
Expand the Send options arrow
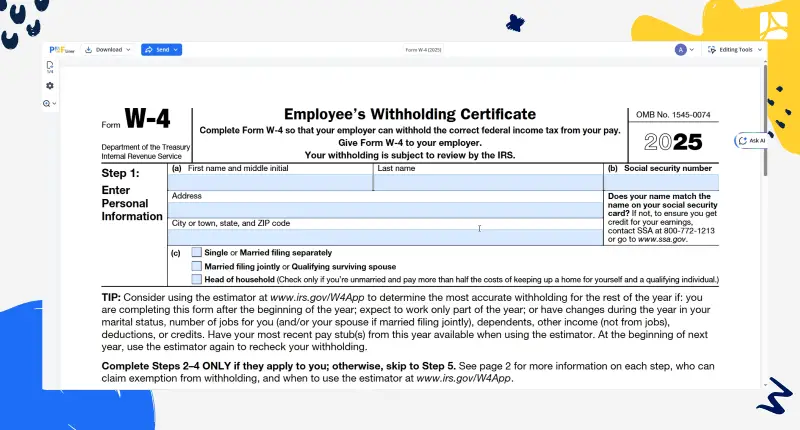coord(176,49)
